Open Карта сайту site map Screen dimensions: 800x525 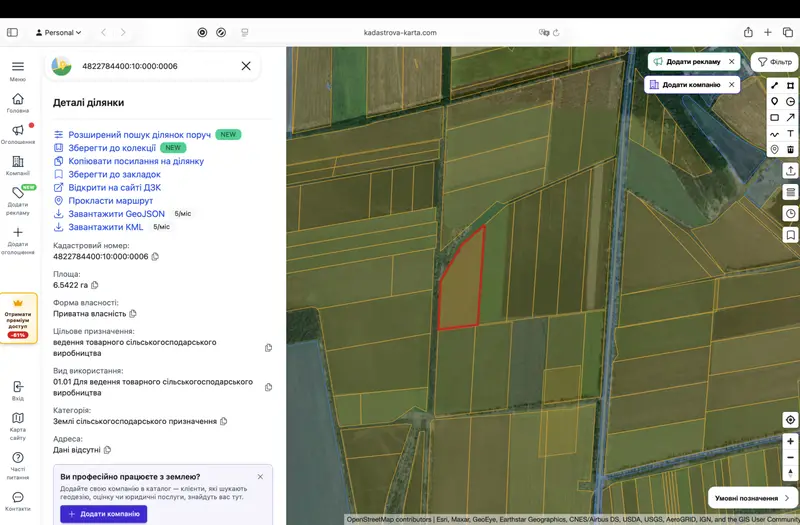click(x=18, y=418)
